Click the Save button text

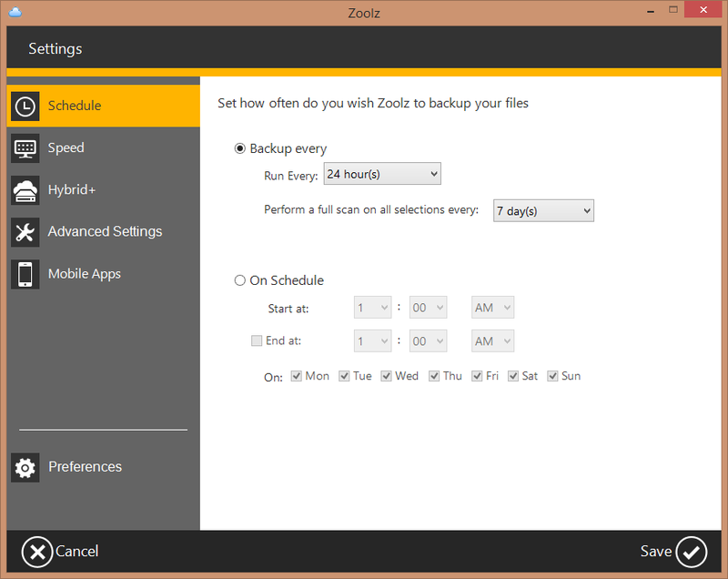point(656,551)
